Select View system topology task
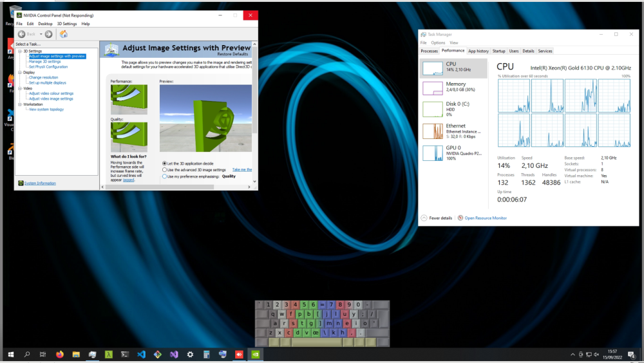644x363 pixels. [46, 109]
